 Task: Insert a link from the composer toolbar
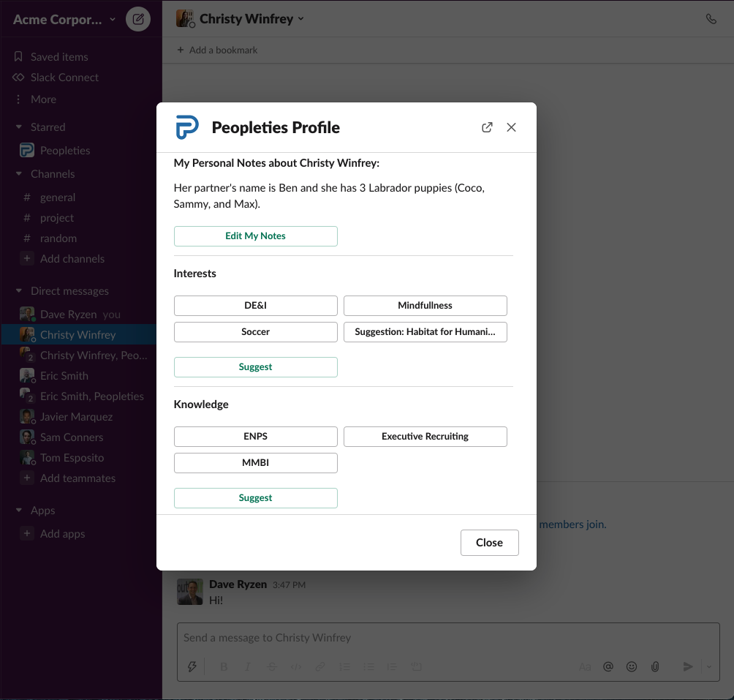point(320,666)
